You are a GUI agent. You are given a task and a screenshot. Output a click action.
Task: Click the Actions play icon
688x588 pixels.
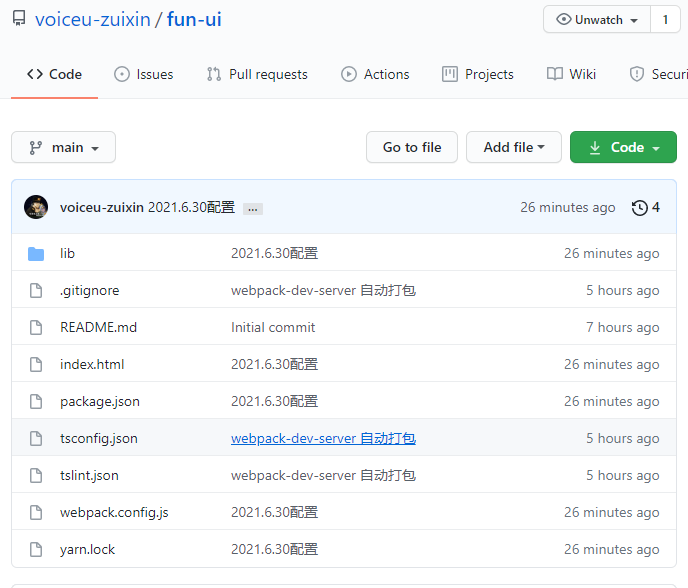click(x=349, y=74)
